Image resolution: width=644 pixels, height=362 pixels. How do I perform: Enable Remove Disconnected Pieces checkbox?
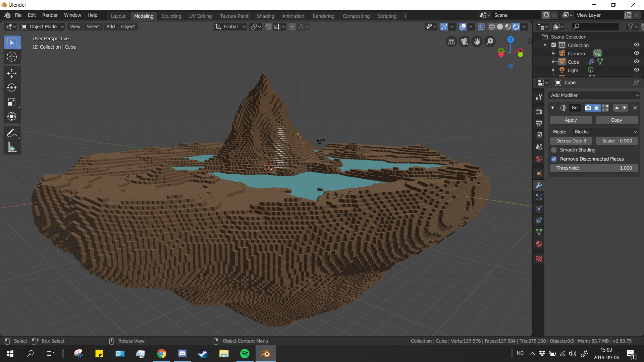[554, 159]
